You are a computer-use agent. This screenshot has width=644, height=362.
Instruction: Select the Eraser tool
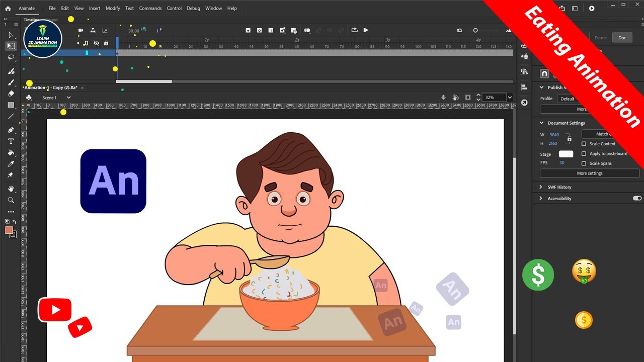pos(11,94)
